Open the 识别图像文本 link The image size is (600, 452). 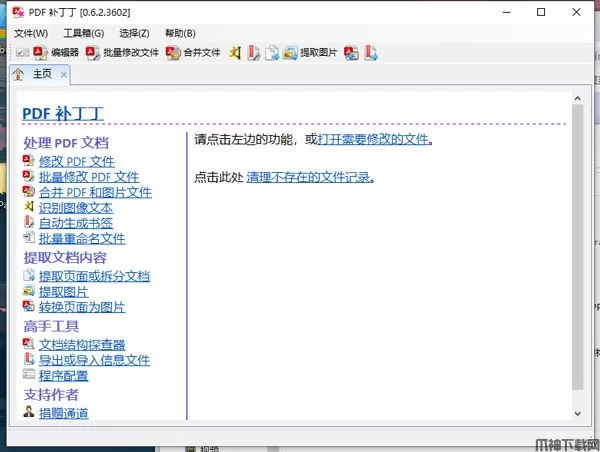pyautogui.click(x=76, y=208)
